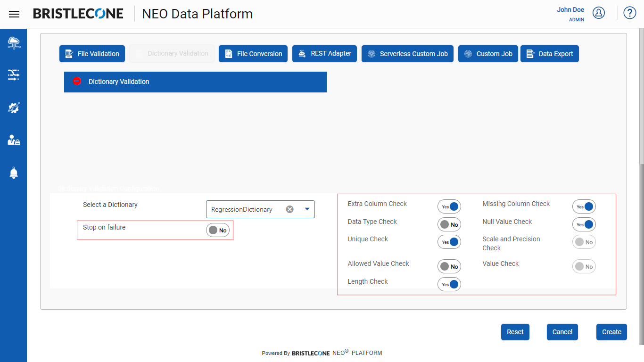Viewport: 644px width, 362px height.
Task: Click Powered By Bristlecone footer text
Action: (x=322, y=353)
